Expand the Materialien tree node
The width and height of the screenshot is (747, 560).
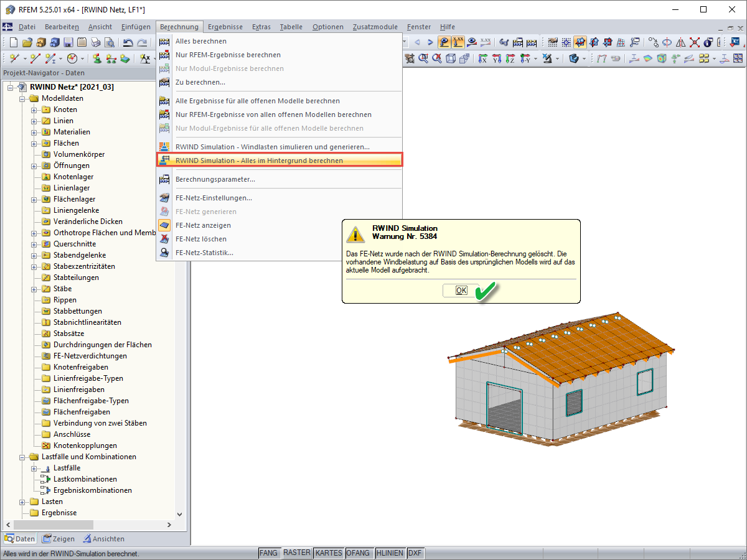[x=34, y=132]
